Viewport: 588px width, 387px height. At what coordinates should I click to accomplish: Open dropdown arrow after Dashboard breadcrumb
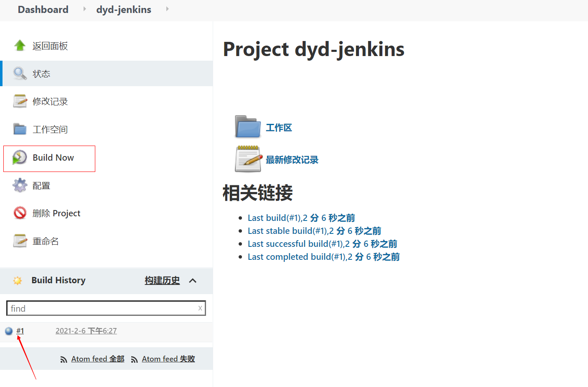pos(84,9)
